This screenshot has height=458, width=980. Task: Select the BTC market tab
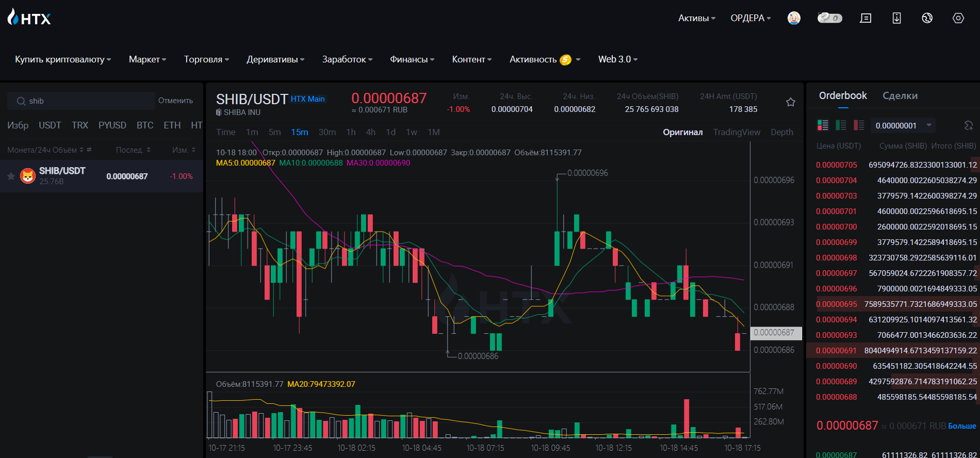pos(145,125)
